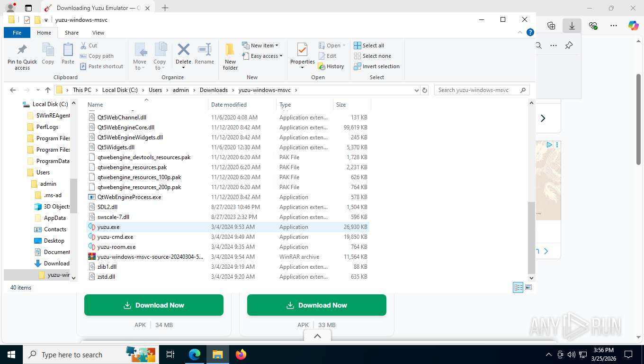Click Paste shortcut command
Screen dimensions: 644x364
[x=101, y=66]
